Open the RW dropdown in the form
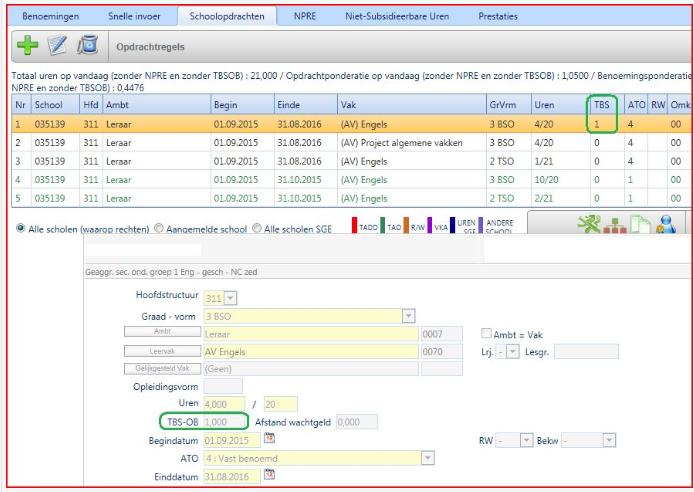 click(x=526, y=441)
